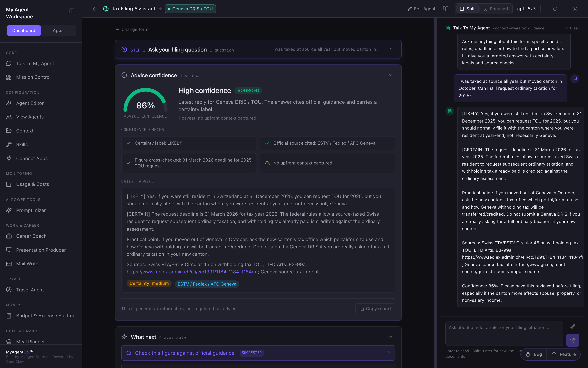
Task: Click the Talk To My Agent panel header icon
Action: pos(448,28)
